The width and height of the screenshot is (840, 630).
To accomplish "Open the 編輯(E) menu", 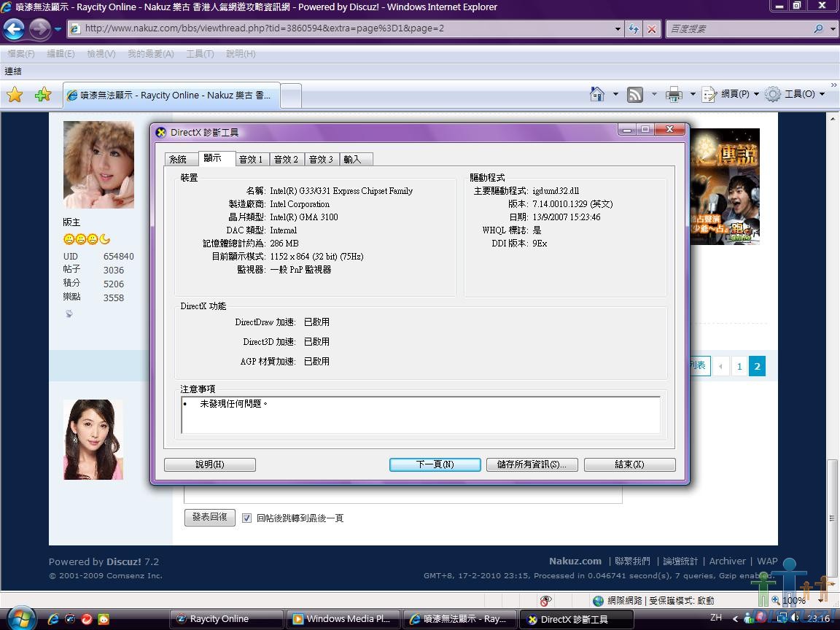I will point(61,53).
